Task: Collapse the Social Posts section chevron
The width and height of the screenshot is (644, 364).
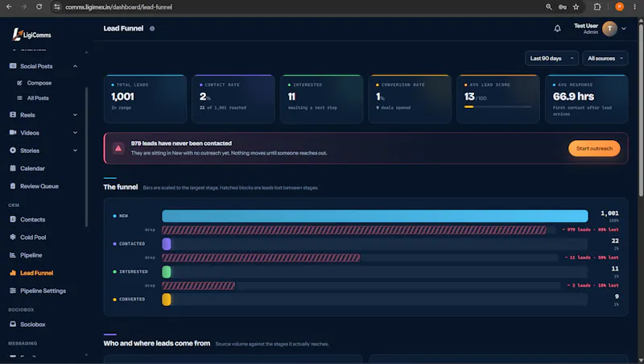Action: pyautogui.click(x=75, y=66)
